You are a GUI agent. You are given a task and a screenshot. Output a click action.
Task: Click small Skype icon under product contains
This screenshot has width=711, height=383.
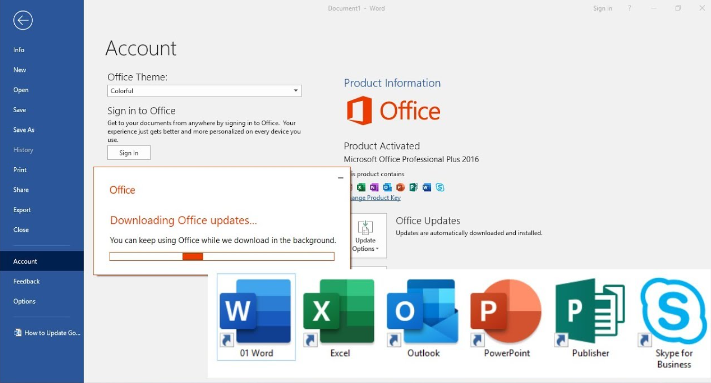click(x=440, y=187)
